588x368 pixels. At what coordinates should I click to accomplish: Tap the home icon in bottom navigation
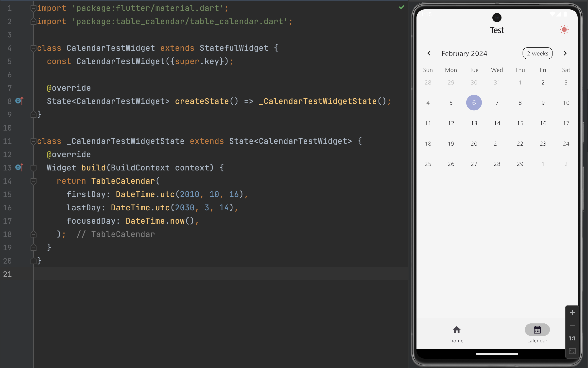tap(457, 330)
